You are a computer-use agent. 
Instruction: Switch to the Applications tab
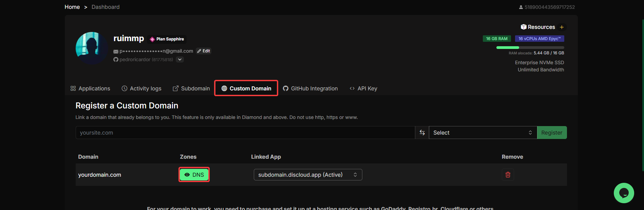(x=90, y=88)
